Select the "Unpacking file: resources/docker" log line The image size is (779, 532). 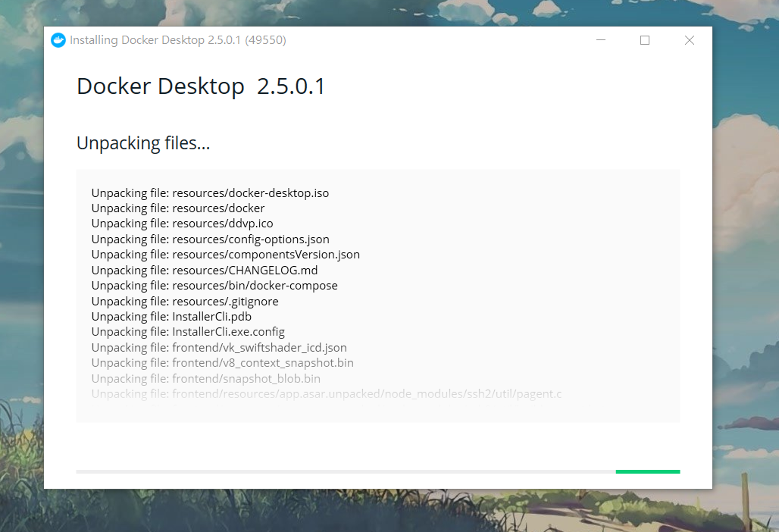pos(178,208)
